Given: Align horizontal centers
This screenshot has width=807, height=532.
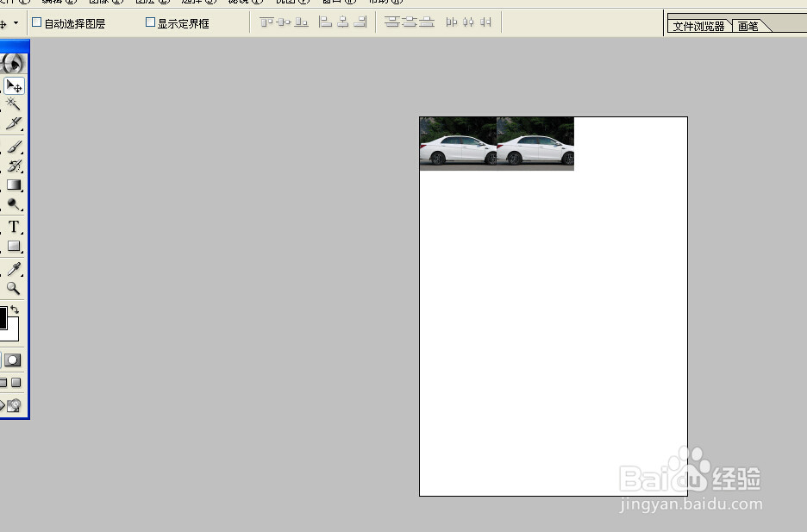Looking at the screenshot, I should (x=343, y=22).
